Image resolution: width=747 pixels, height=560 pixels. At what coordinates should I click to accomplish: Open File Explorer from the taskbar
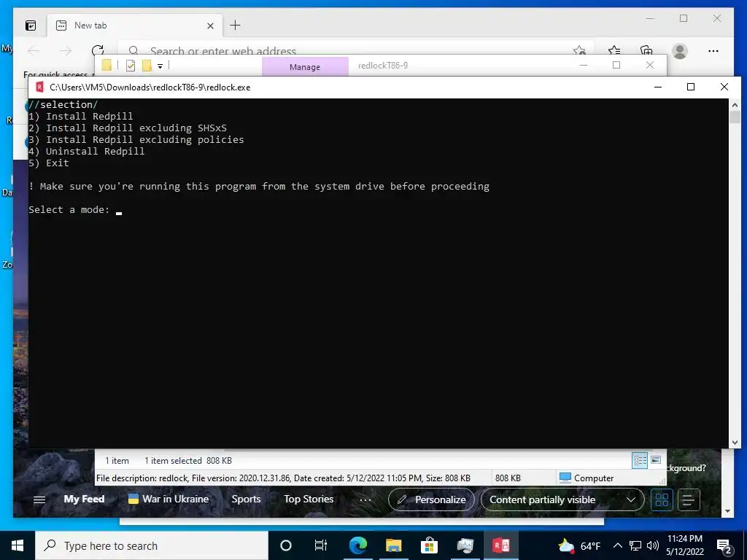coord(393,545)
